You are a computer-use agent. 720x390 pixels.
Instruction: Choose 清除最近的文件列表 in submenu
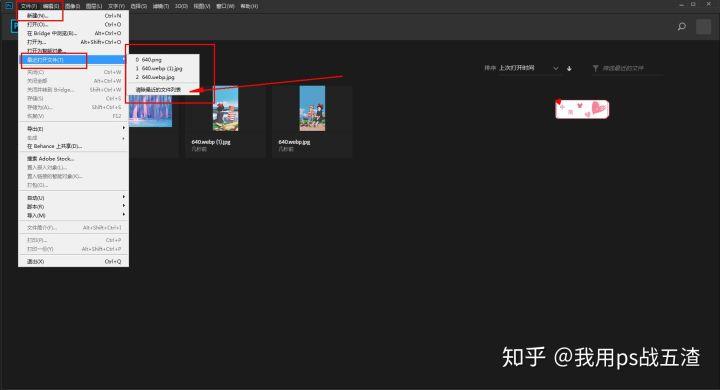(x=164, y=90)
